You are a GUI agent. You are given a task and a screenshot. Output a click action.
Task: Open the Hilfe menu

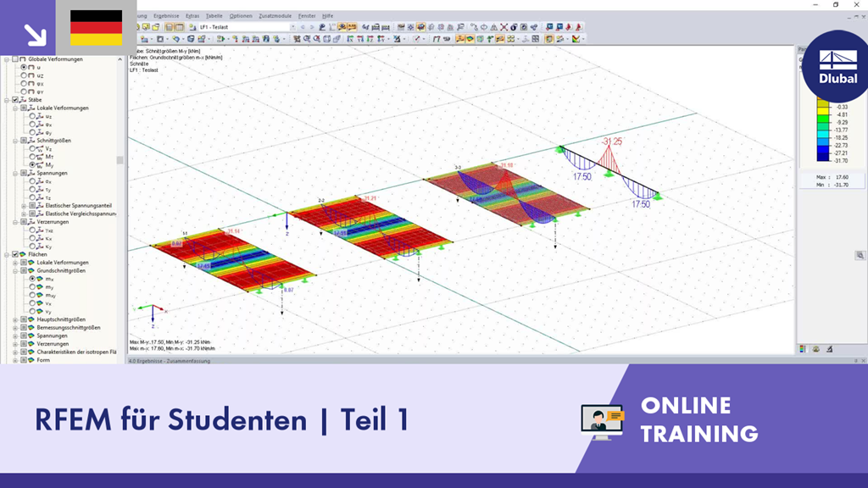(x=328, y=16)
